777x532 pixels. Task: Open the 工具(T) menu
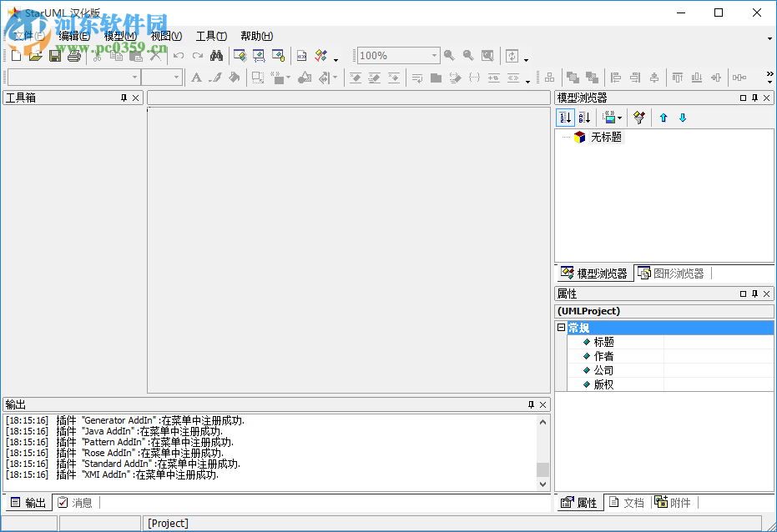point(212,36)
